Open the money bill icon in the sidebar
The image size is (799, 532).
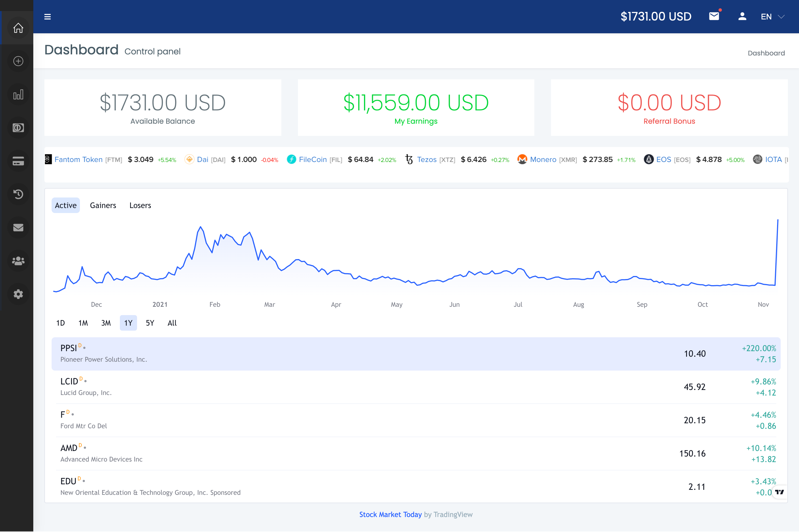(18, 128)
